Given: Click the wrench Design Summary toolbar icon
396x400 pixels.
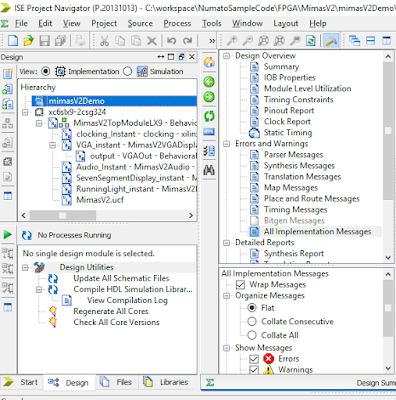Looking at the screenshot, I should [x=330, y=41].
